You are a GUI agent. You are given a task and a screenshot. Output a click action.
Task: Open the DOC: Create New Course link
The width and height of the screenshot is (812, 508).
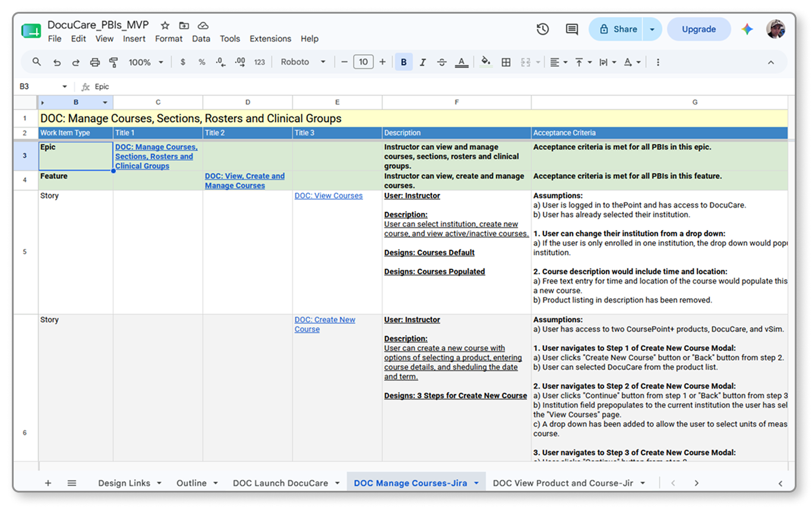pos(325,325)
